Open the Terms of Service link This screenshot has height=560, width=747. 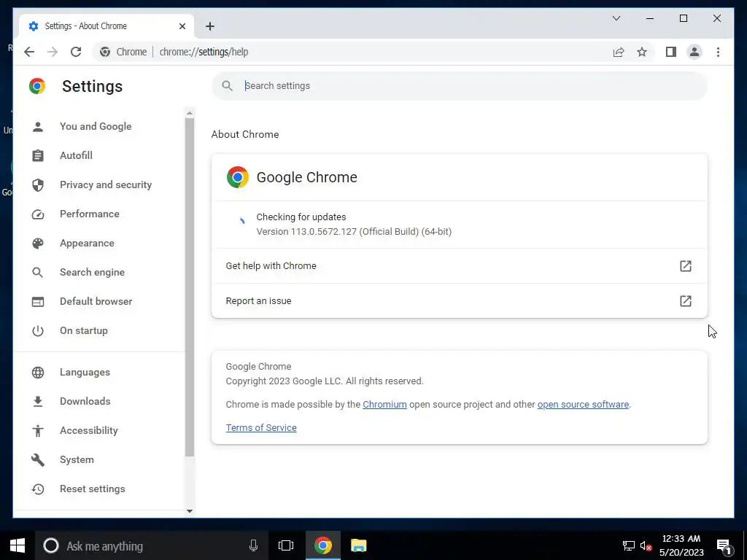pyautogui.click(x=261, y=427)
